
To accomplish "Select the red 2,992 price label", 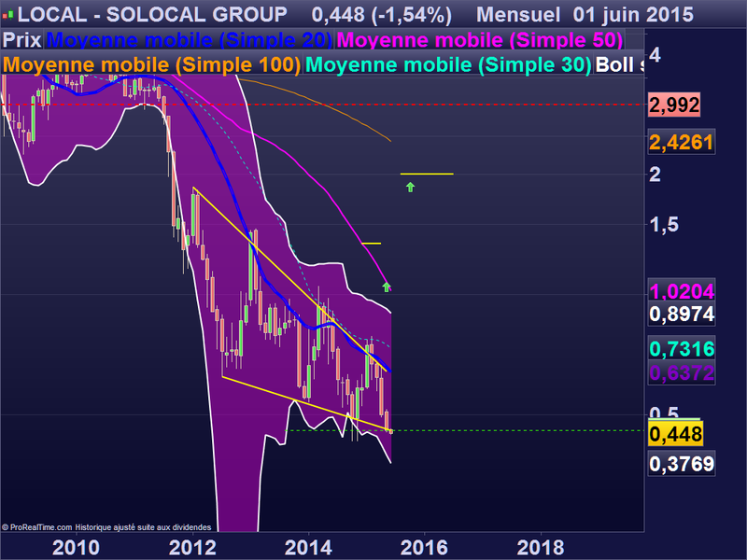I will tap(674, 105).
